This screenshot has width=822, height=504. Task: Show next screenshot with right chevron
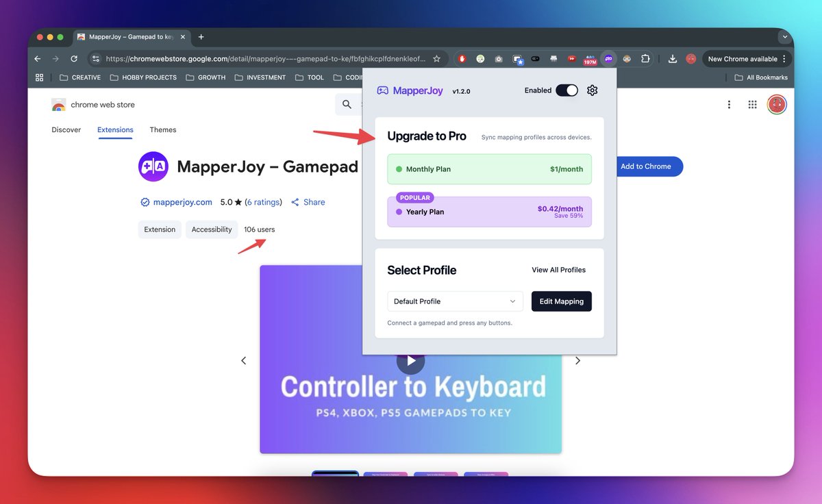(577, 360)
